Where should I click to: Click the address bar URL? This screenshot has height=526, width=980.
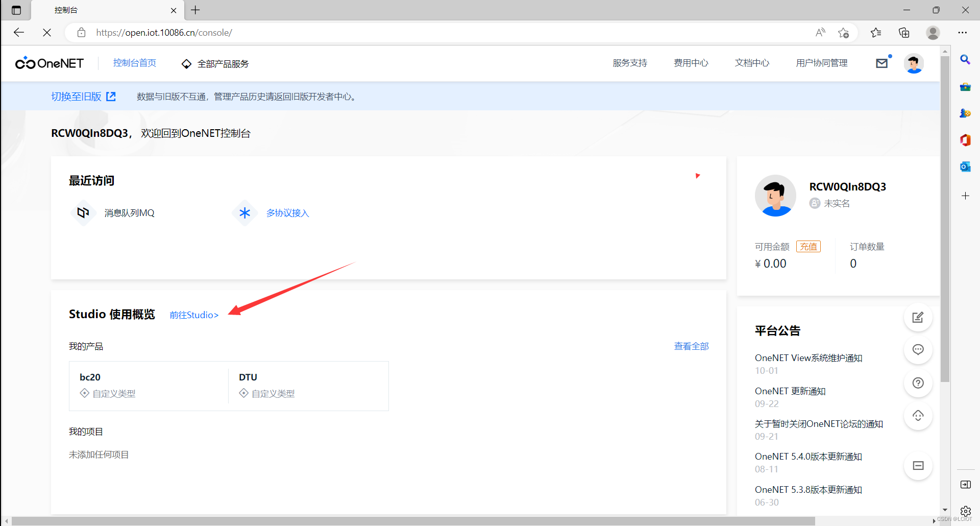[164, 33]
